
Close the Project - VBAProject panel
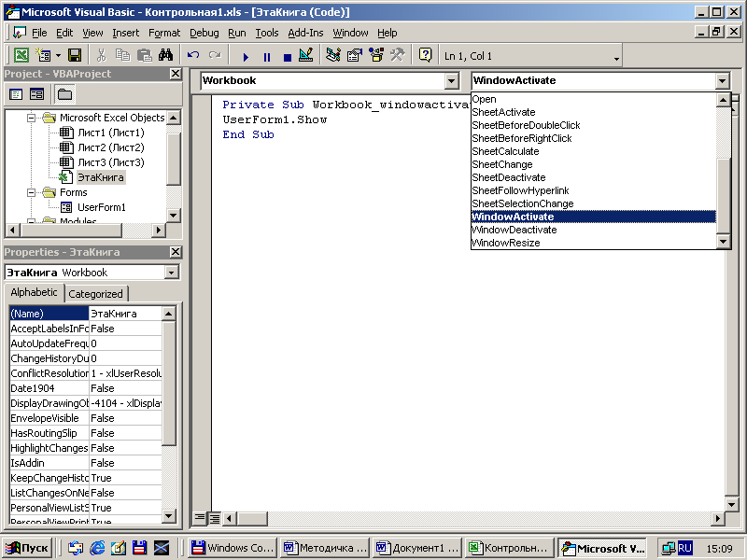coord(176,74)
